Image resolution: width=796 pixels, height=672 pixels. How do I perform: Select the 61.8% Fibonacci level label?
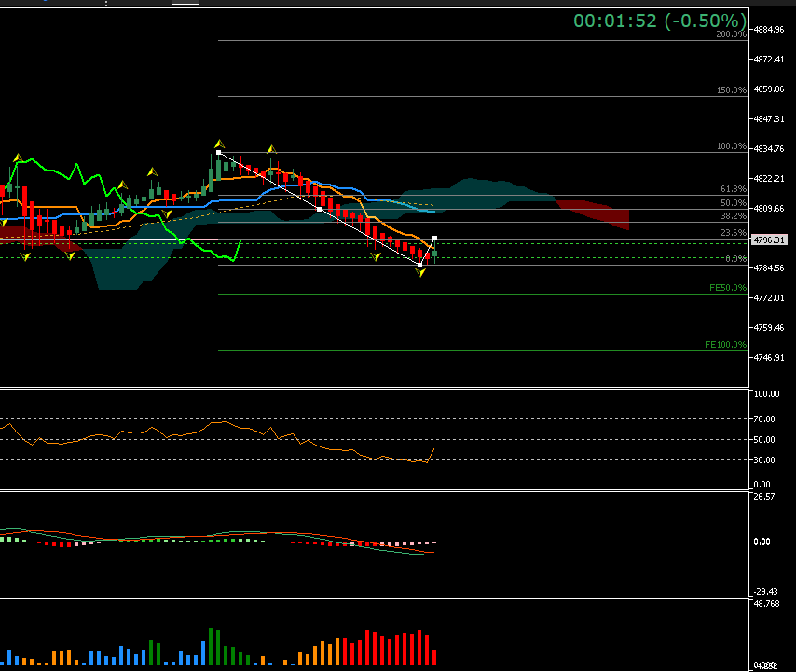[733, 189]
